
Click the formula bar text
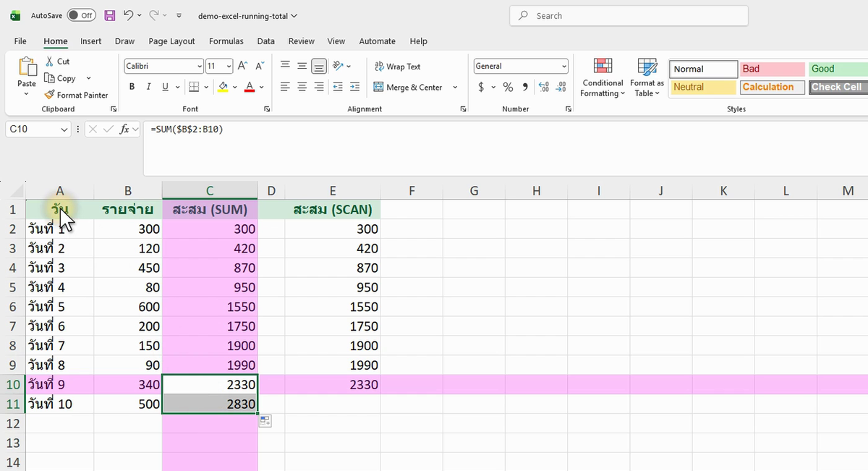coord(187,129)
